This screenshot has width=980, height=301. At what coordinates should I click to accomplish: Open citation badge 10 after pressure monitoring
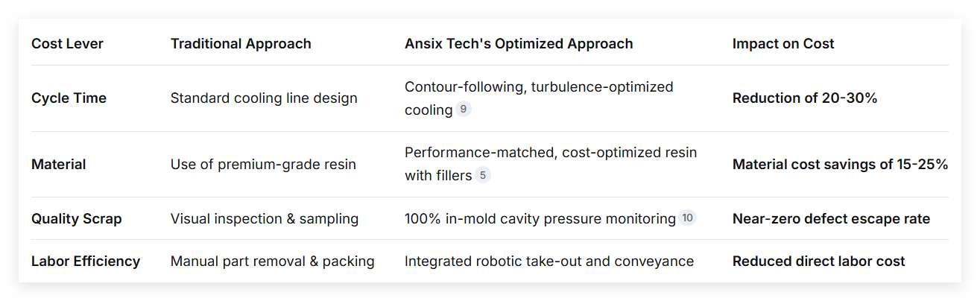[687, 218]
